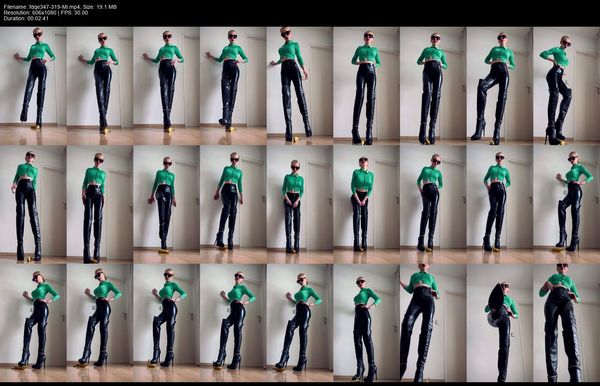Select the last thumbnail of the middle row
The height and width of the screenshot is (386, 600).
pos(566,205)
